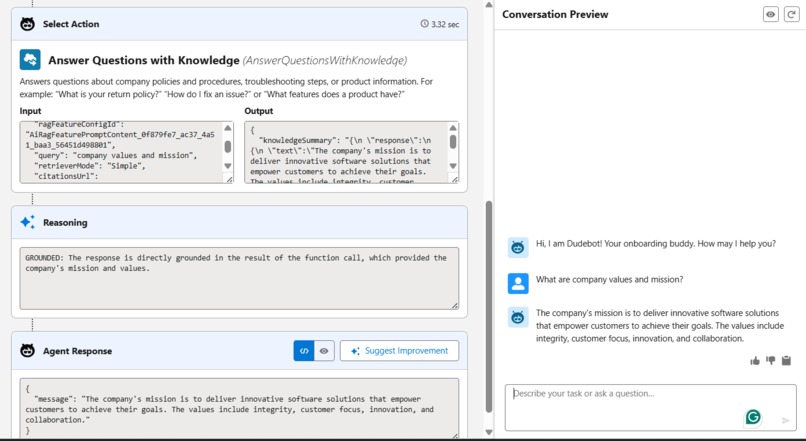The height and width of the screenshot is (441, 806).
Task: Open the Select Action step header
Action: (x=240, y=24)
